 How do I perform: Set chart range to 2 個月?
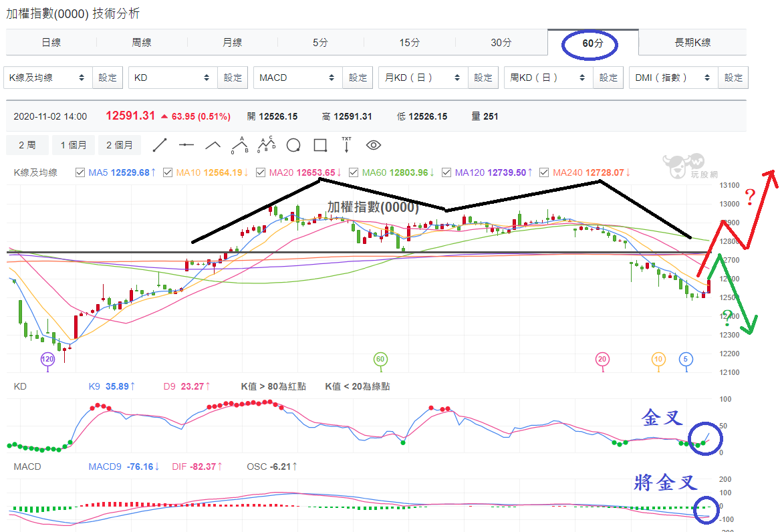(x=120, y=145)
